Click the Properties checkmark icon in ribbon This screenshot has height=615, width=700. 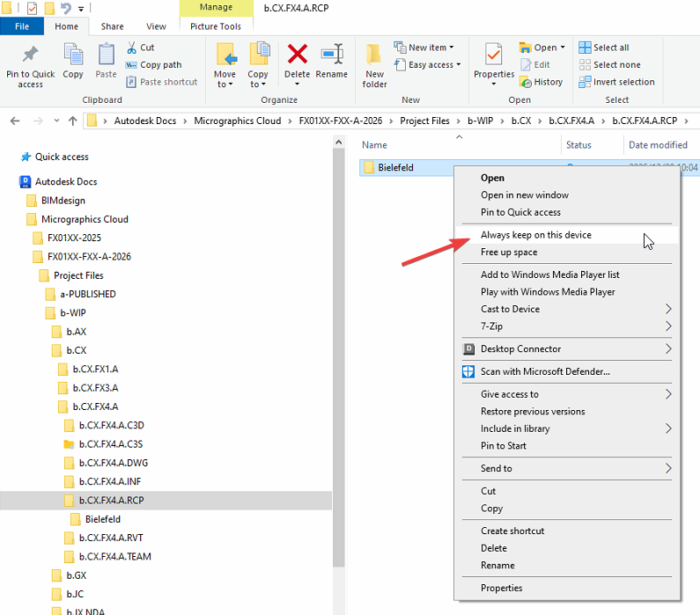tap(494, 55)
